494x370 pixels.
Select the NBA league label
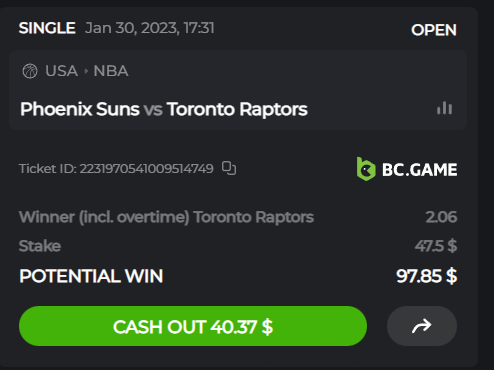111,71
